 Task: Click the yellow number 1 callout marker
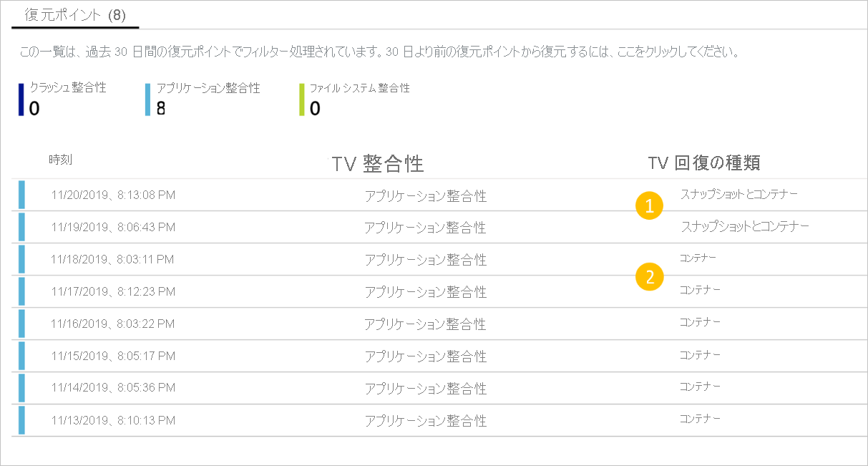pyautogui.click(x=650, y=207)
